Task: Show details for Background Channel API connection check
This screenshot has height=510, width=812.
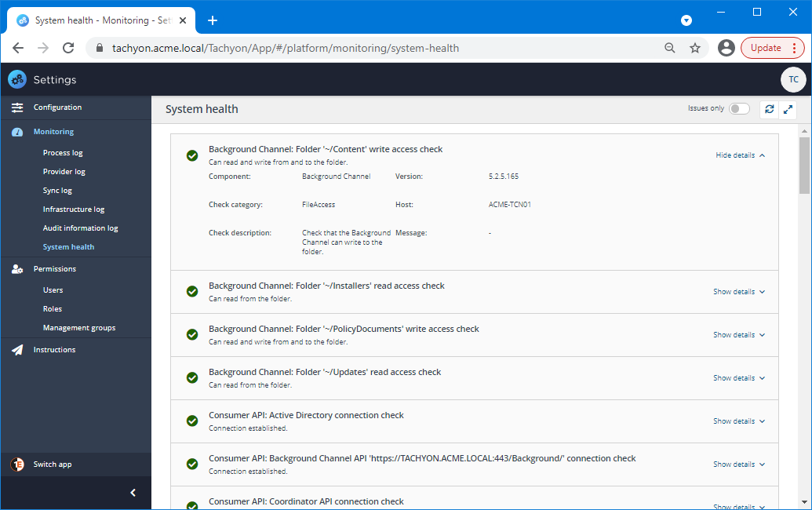Action: pyautogui.click(x=739, y=464)
